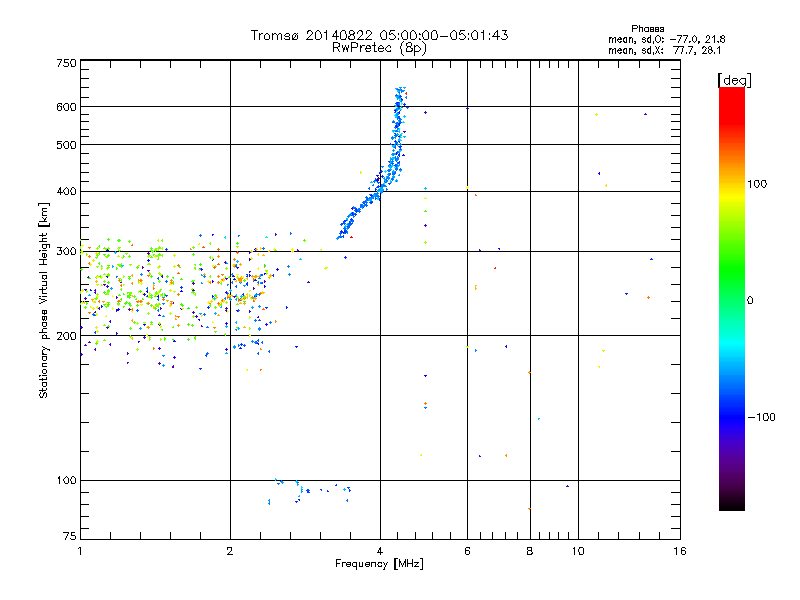The height and width of the screenshot is (600, 800).
Task: Click the '300' y-axis tick label
Action: (x=66, y=252)
